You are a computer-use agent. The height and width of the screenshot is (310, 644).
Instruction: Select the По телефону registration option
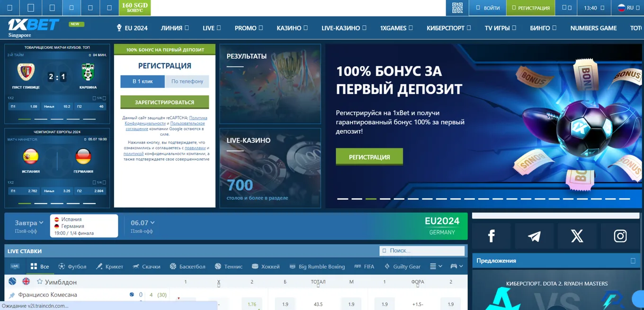187,82
